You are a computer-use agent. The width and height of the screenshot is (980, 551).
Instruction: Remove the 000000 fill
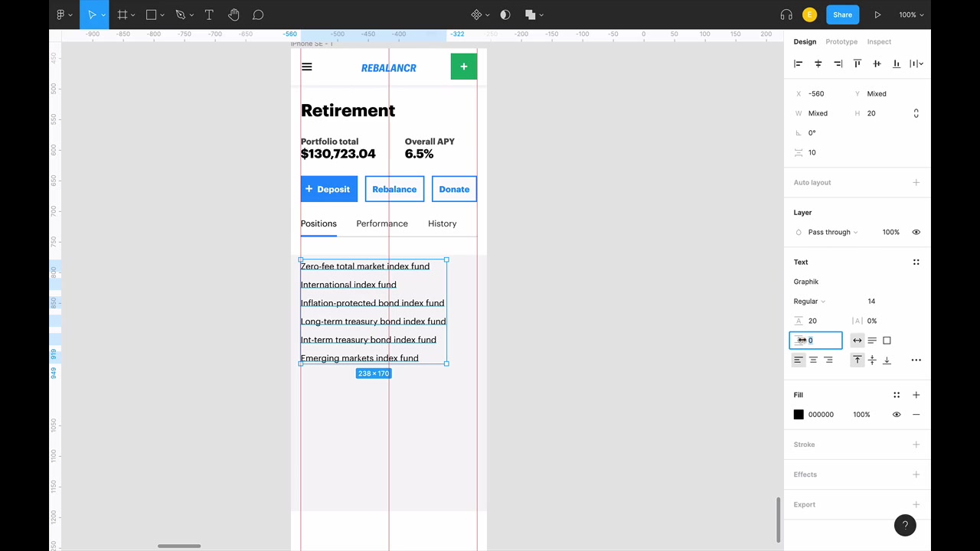pyautogui.click(x=916, y=415)
